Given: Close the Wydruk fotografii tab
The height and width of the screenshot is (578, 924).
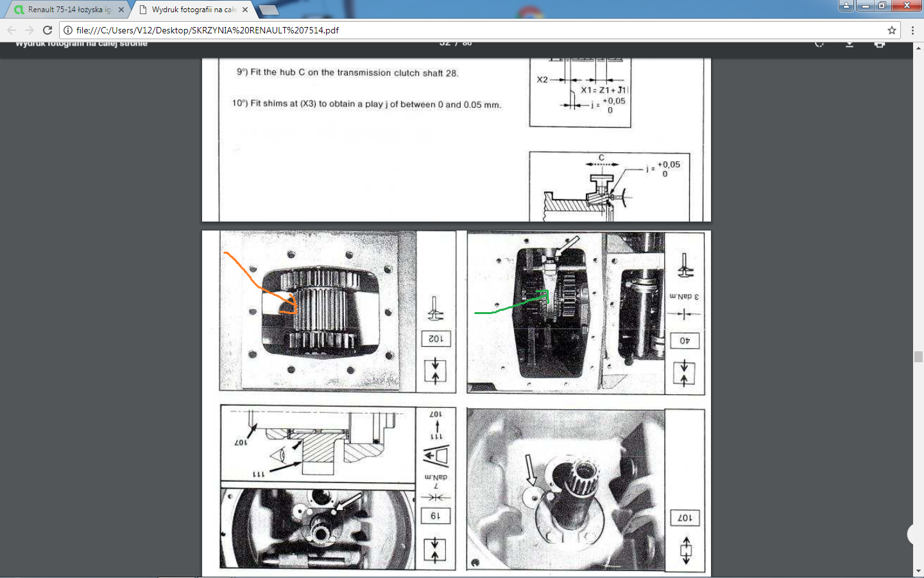Looking at the screenshot, I should 245,10.
